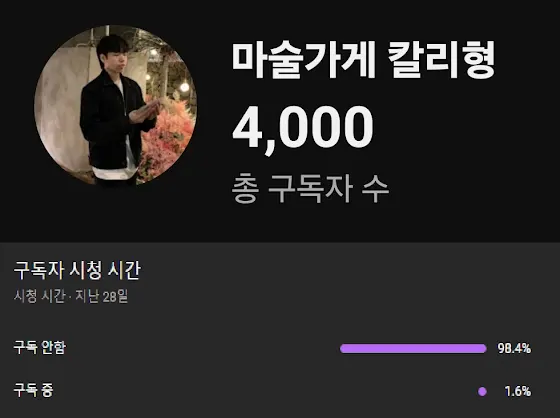Image resolution: width=560 pixels, height=418 pixels.
Task: Click the 지난 28일 period text
Action: 101,296
